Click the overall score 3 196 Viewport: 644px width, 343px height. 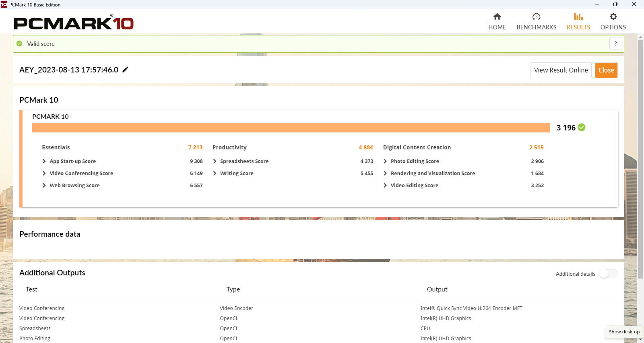(566, 128)
